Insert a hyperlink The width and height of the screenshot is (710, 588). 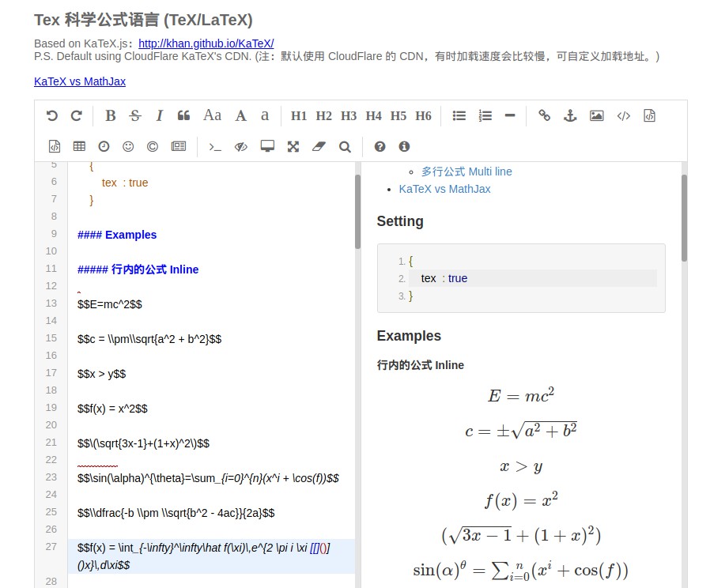coord(544,116)
